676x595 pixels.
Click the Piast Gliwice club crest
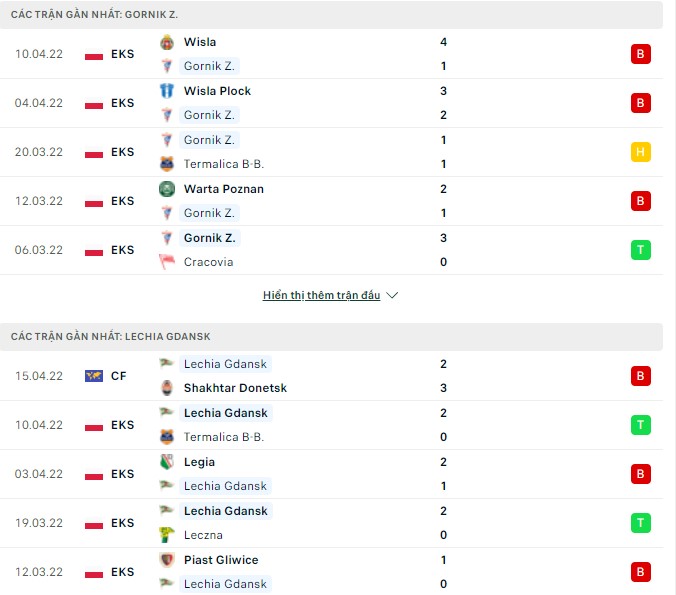coord(167,560)
